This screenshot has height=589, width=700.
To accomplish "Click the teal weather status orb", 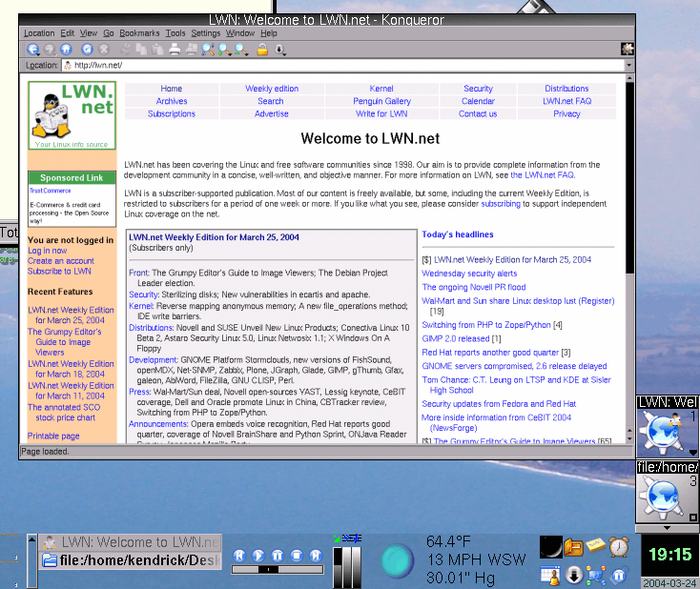I will pos(397,561).
